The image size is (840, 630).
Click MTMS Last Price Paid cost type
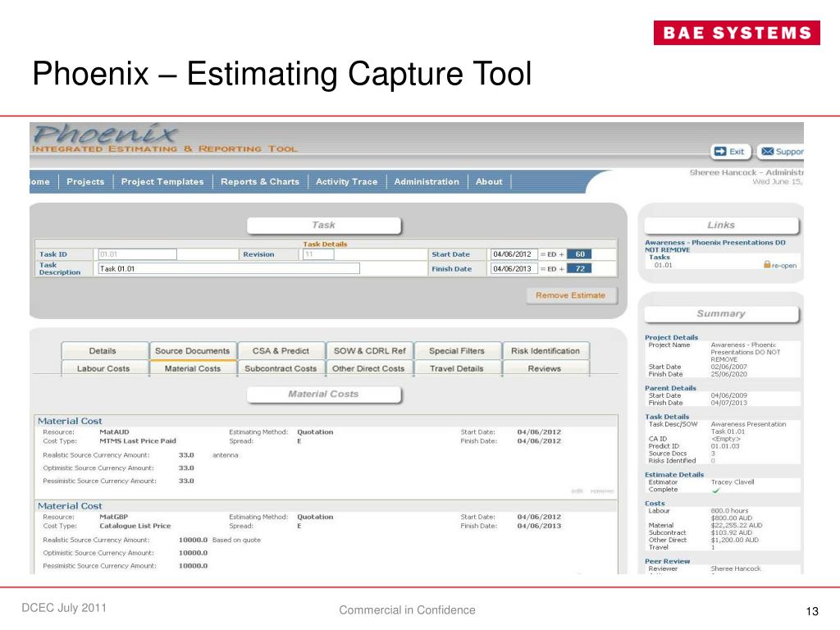click(138, 441)
